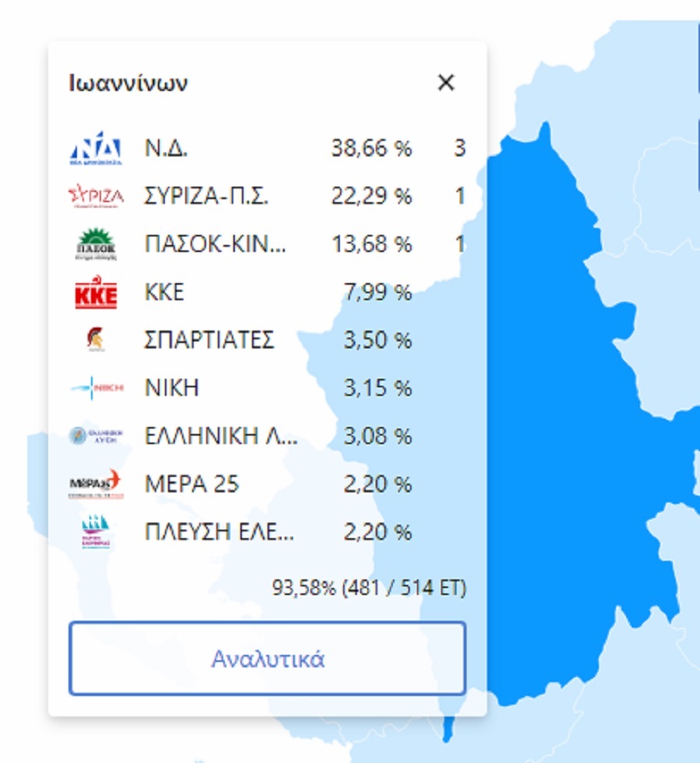This screenshot has width=700, height=763.
Task: Click the Ν.Δ. seat count 3
Action: click(460, 149)
